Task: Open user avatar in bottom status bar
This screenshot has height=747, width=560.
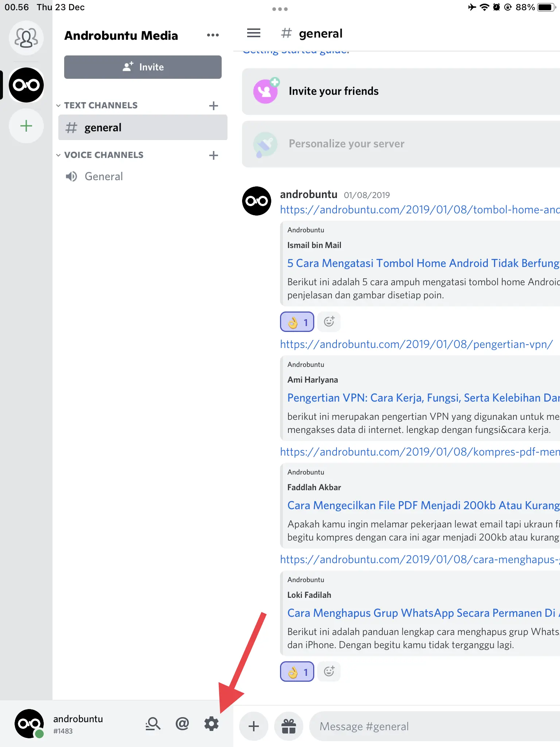Action: coord(29,724)
